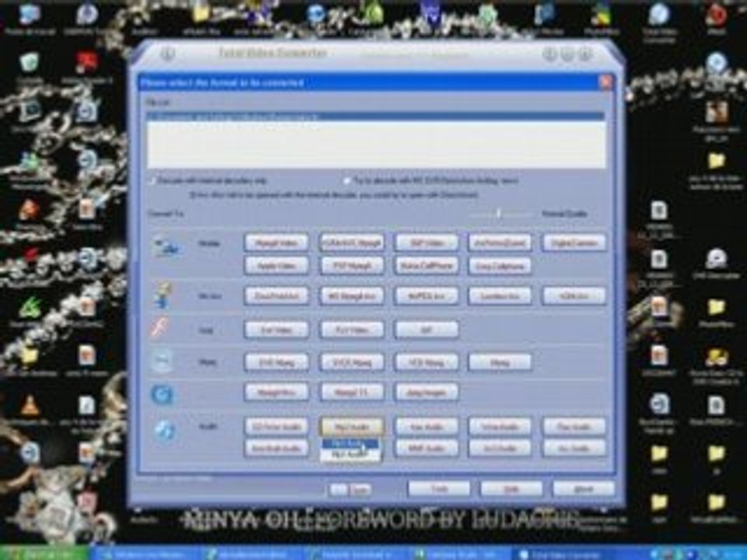Screen dimensions: 747x560
Task: Open the VLC media player desktop icon
Action: [30, 405]
